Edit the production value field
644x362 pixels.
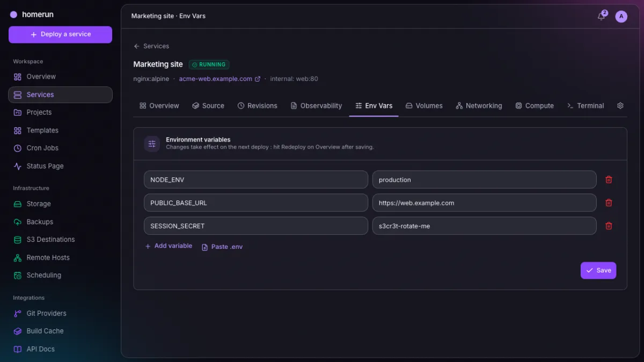click(485, 180)
